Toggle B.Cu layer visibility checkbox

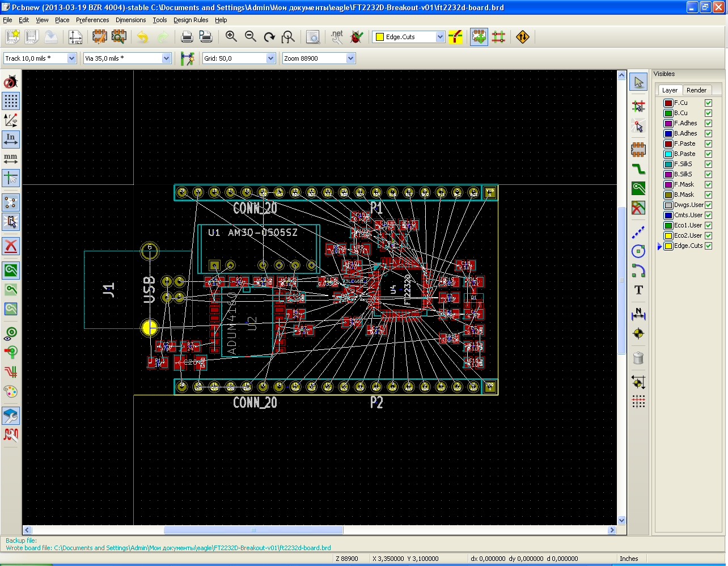(708, 113)
